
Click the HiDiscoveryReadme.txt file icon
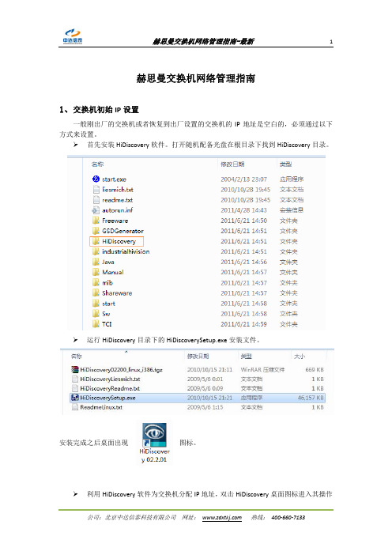pos(74,388)
